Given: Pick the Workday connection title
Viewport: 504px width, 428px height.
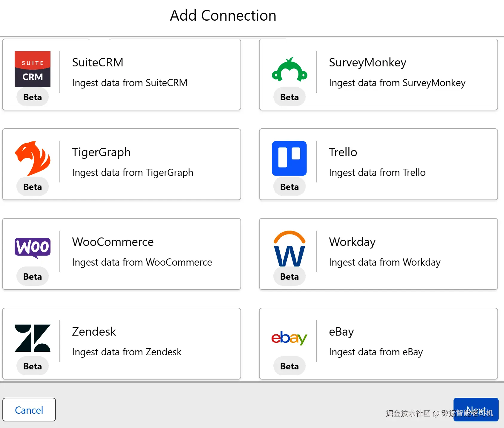Looking at the screenshot, I should 352,242.
